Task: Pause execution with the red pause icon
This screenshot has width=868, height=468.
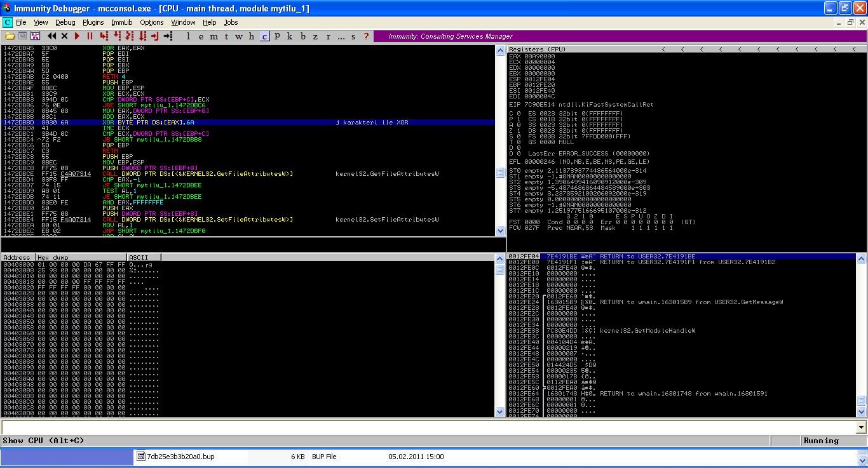Action: pyautogui.click(x=90, y=36)
